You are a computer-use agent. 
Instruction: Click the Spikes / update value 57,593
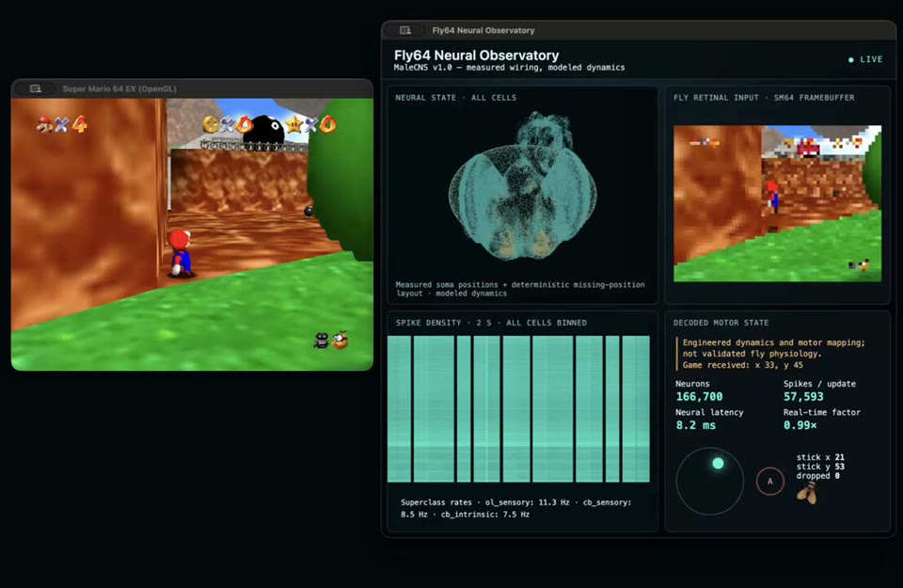click(803, 396)
